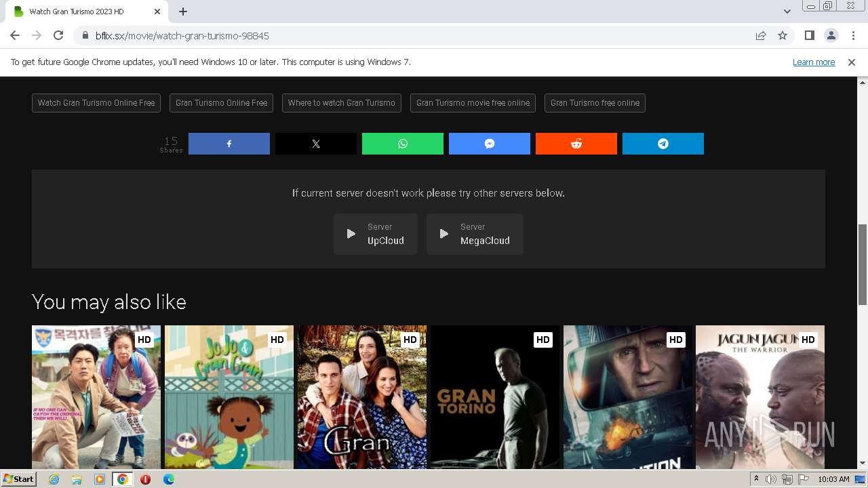This screenshot has width=868, height=488.
Task: Open the 'Gran' family movie poster
Action: click(362, 397)
